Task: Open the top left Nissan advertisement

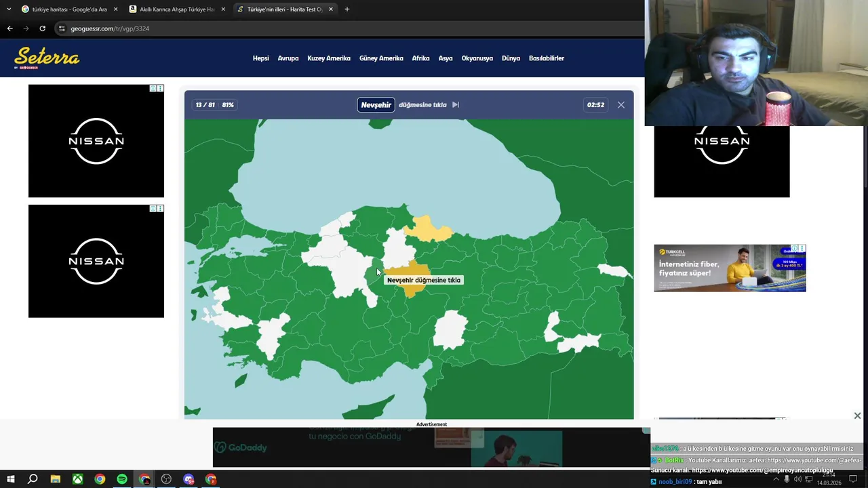Action: click(x=96, y=141)
